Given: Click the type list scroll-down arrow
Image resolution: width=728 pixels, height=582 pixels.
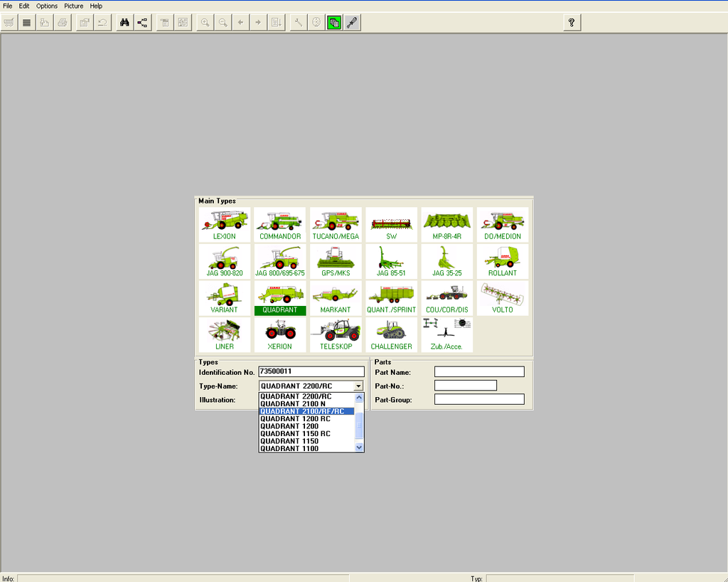Looking at the screenshot, I should (x=359, y=448).
